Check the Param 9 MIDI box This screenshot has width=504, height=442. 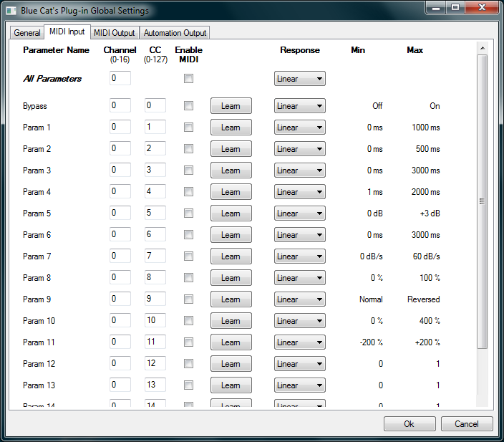click(x=189, y=299)
